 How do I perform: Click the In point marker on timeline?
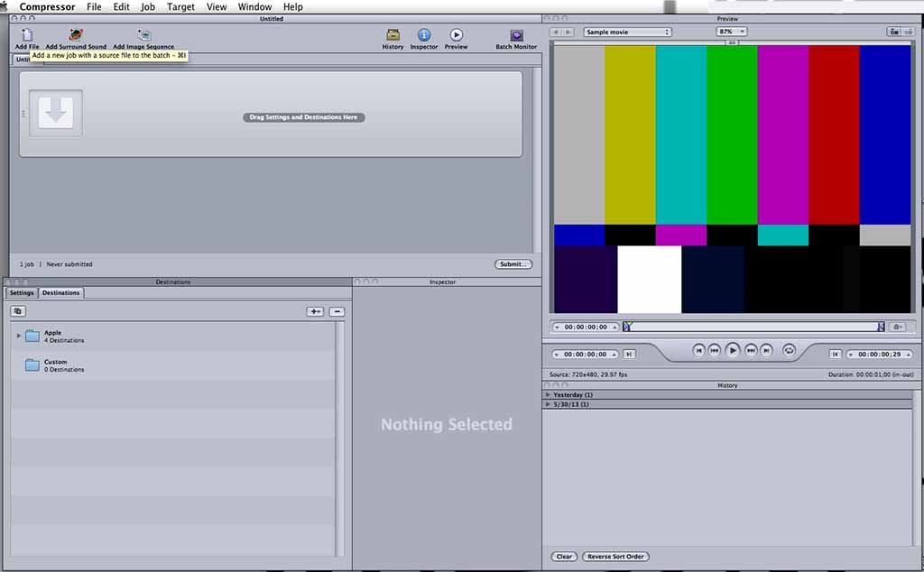(x=628, y=327)
